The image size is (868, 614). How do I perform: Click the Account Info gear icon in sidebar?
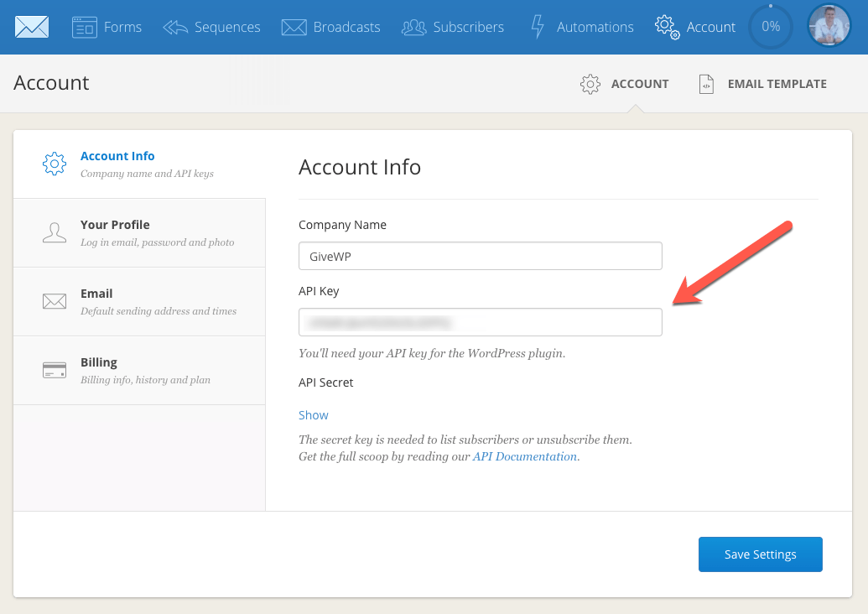click(54, 164)
